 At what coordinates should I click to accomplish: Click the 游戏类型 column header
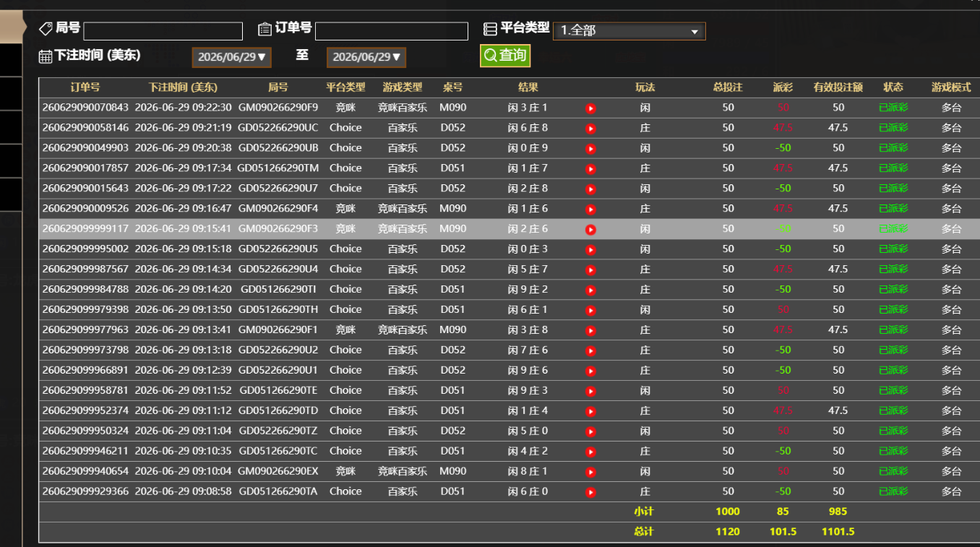tap(403, 87)
